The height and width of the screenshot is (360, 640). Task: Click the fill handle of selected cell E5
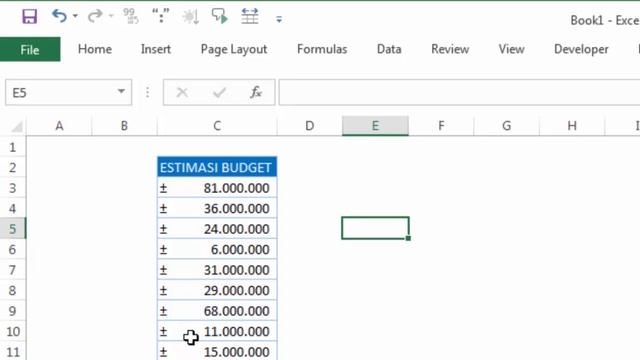coord(408,238)
